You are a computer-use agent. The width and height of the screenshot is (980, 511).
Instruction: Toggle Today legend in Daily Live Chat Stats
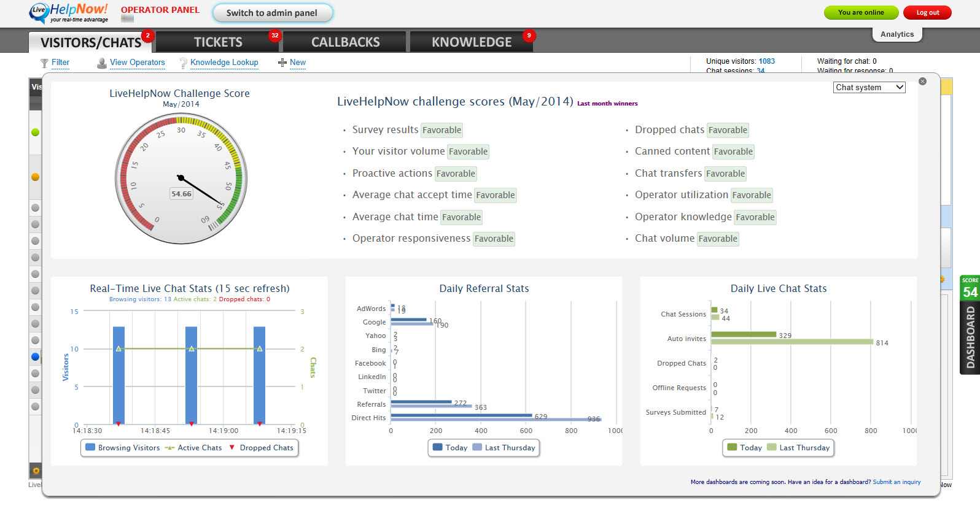point(745,448)
